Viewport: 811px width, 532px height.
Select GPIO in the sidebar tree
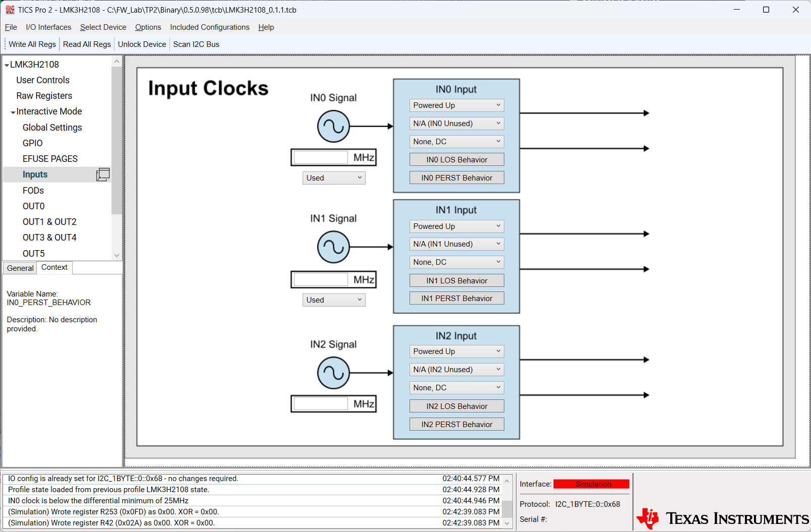coord(32,143)
